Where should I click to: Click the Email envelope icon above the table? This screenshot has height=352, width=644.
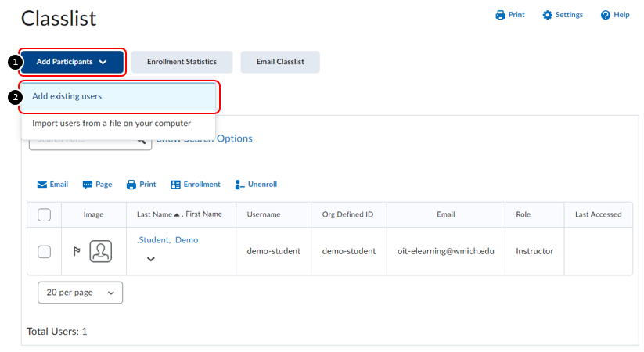click(42, 185)
